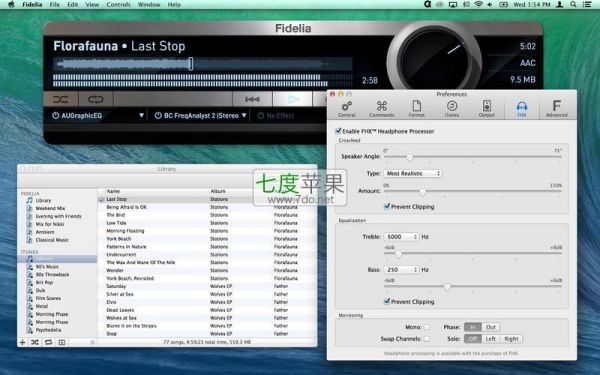Open the BC FreqAnalyst 2 dropdown arrow
The height and width of the screenshot is (375, 600).
[x=244, y=115]
